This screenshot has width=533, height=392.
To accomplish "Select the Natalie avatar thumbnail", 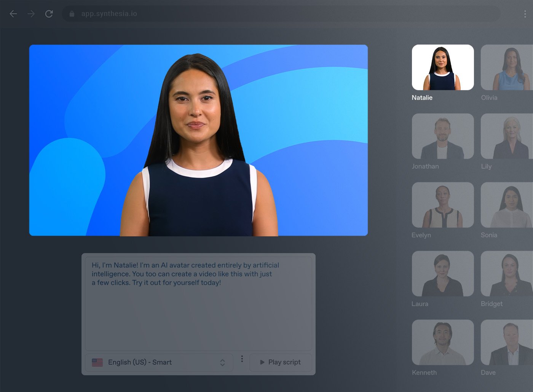I will coord(443,67).
